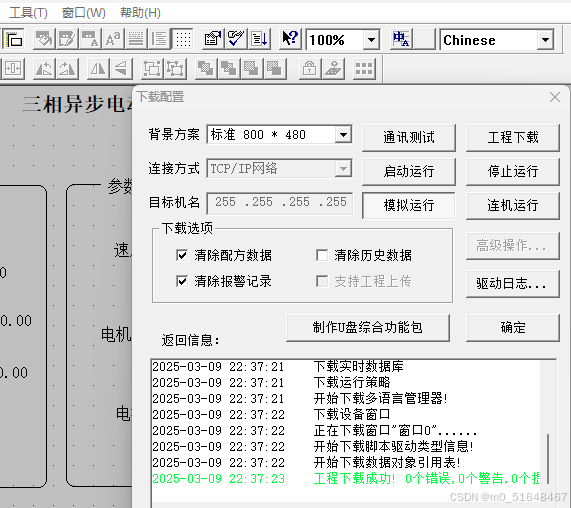Screen dimensions: 571x508
Task: Click the download project arrow icon
Action: point(259,39)
